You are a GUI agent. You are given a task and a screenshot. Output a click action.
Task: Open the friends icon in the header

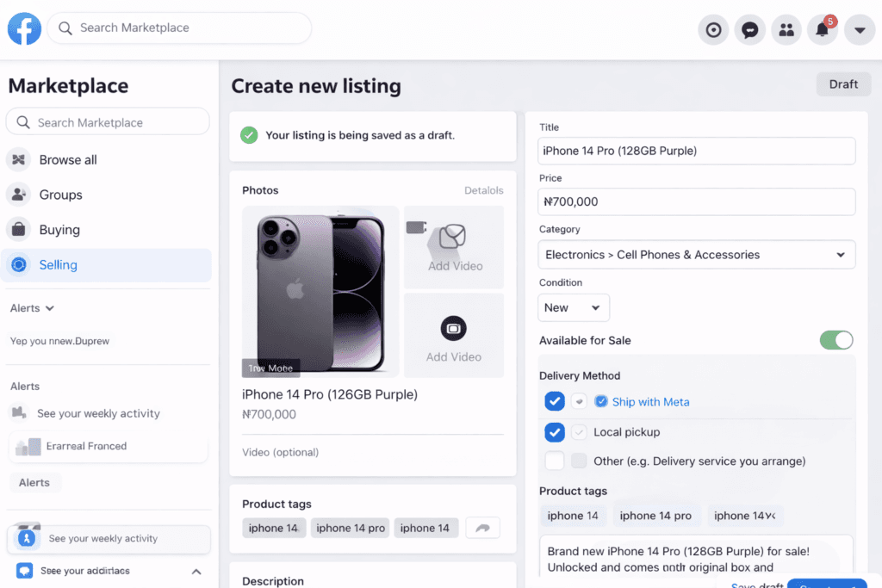(x=786, y=28)
